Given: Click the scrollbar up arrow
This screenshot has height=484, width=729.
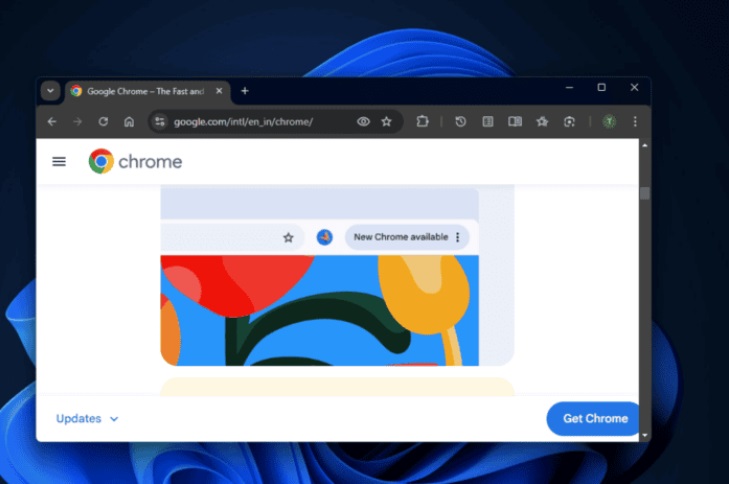Looking at the screenshot, I should (644, 146).
